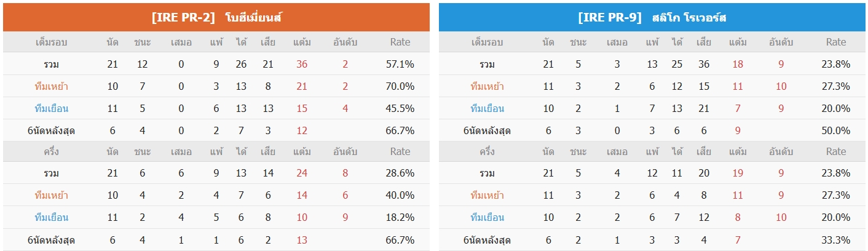Click the 50.0% rate in สลิโก โรเวอร์ส table

click(836, 131)
